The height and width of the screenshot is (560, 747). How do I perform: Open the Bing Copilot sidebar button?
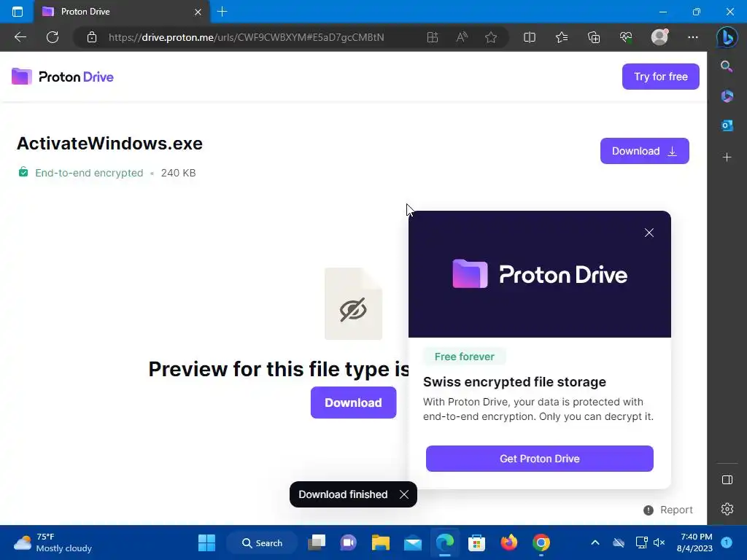click(727, 37)
